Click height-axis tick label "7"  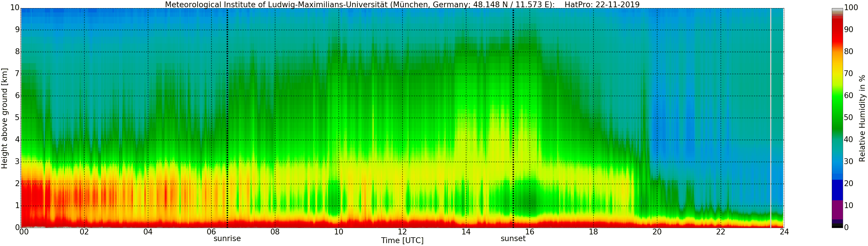point(17,74)
